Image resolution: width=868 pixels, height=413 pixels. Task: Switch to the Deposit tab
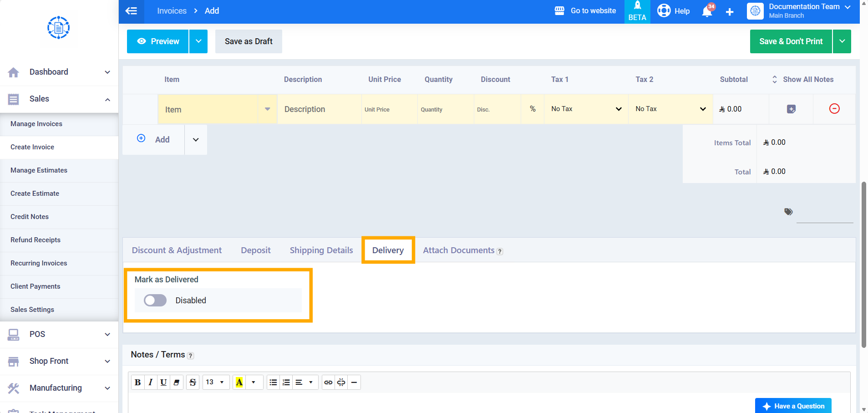coord(256,250)
